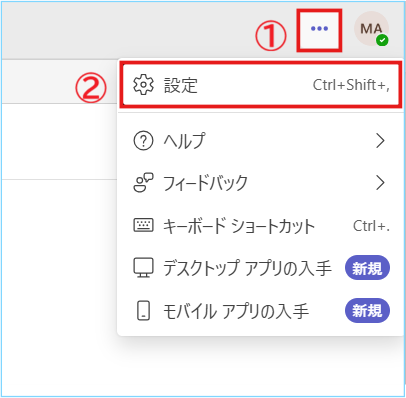The width and height of the screenshot is (406, 398).
Task: Click the Ctrl+. shortcut text
Action: pyautogui.click(x=371, y=226)
